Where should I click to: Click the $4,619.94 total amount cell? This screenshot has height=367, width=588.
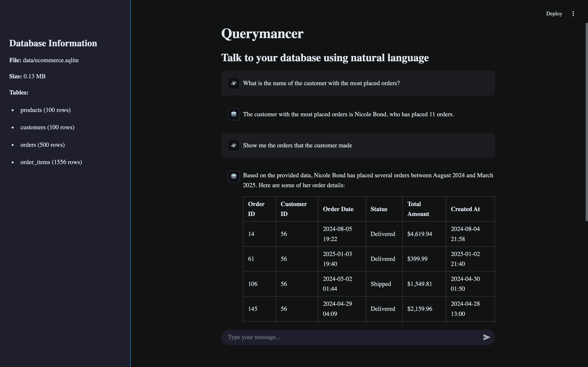pos(420,234)
